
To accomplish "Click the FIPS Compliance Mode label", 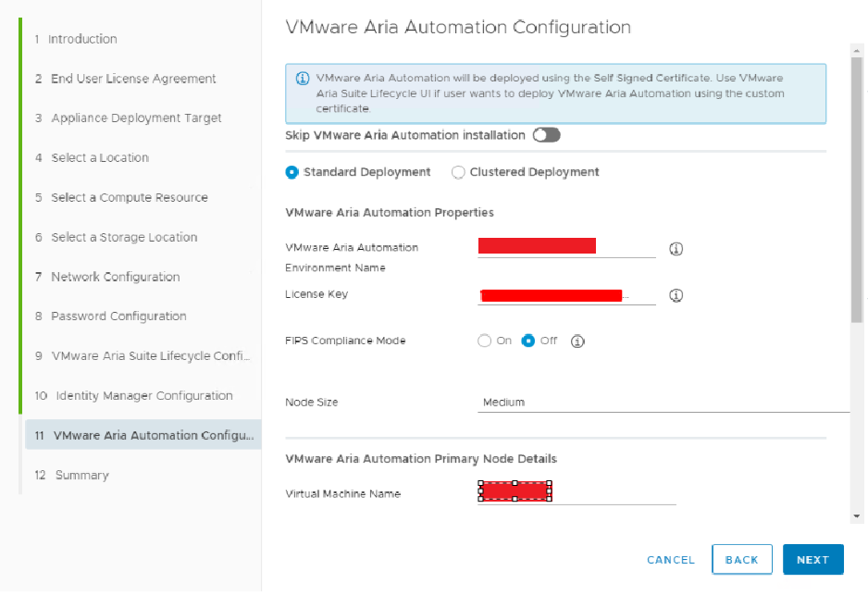I will tap(345, 341).
